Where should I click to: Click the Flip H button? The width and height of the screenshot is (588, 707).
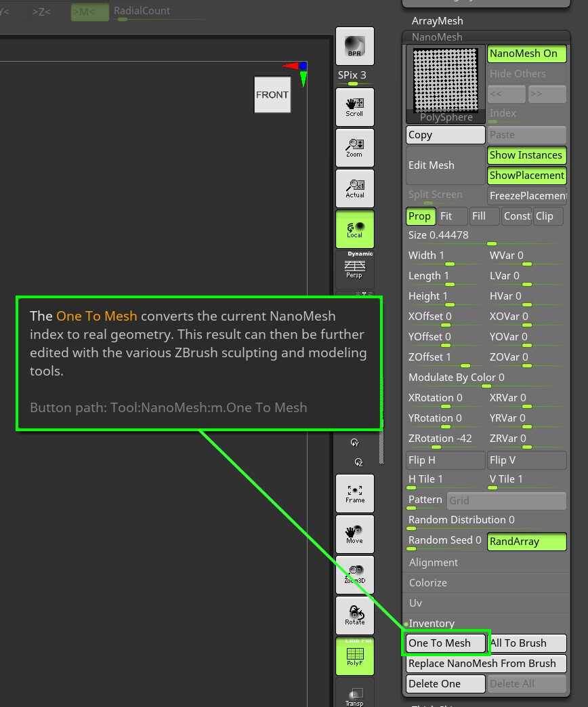pyautogui.click(x=446, y=460)
